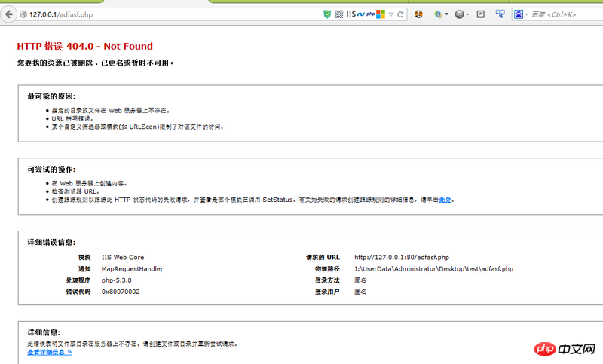603x364 pixels.
Task: Click the IE-style globe toolbar icon
Action: [x=438, y=14]
